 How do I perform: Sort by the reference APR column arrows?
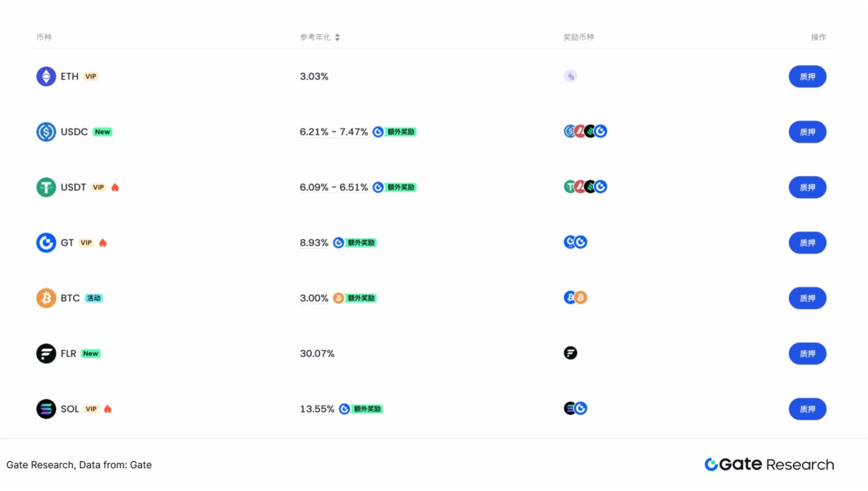point(338,37)
